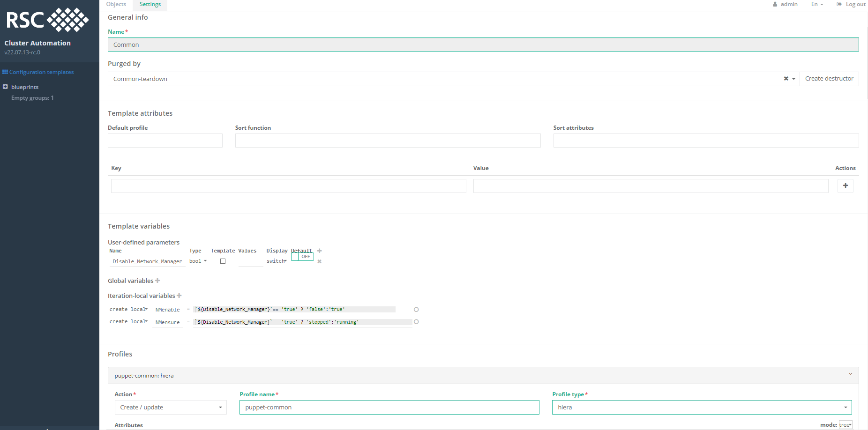The height and width of the screenshot is (430, 868).
Task: Click the Log out link
Action: 851,4
